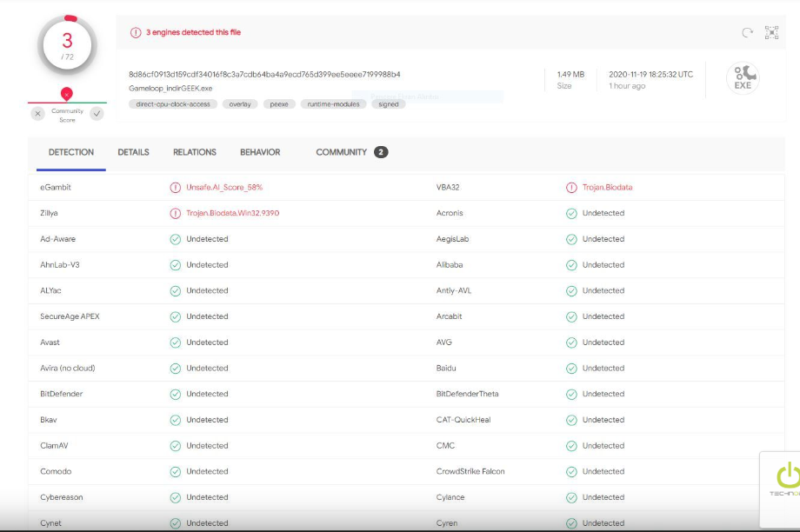Open the COMMUNITY tab
Screen dimensions: 800x532
(342, 152)
